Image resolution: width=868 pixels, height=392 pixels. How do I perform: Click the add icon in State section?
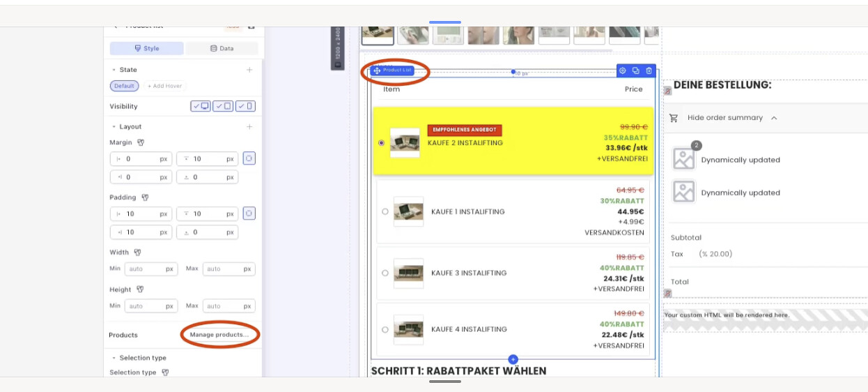pos(249,70)
